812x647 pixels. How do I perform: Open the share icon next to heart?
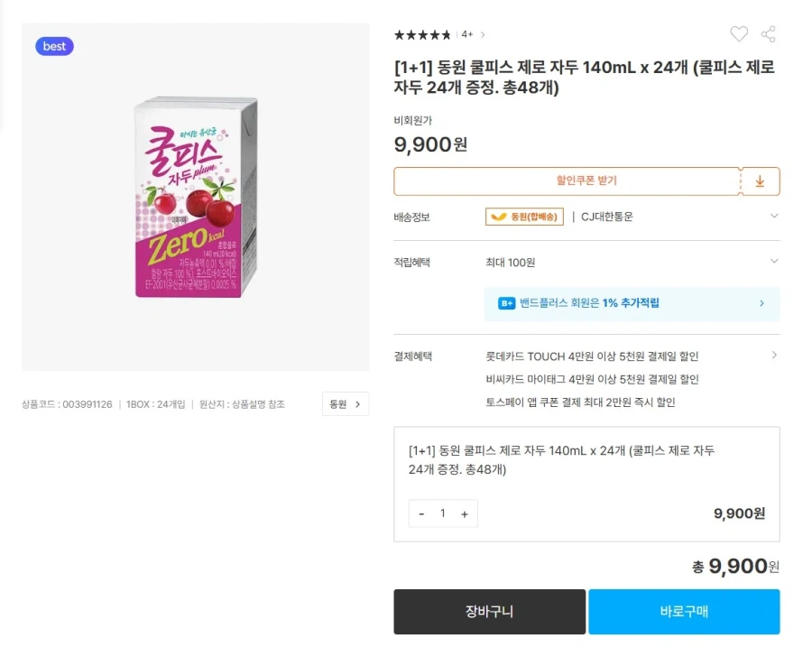(769, 34)
